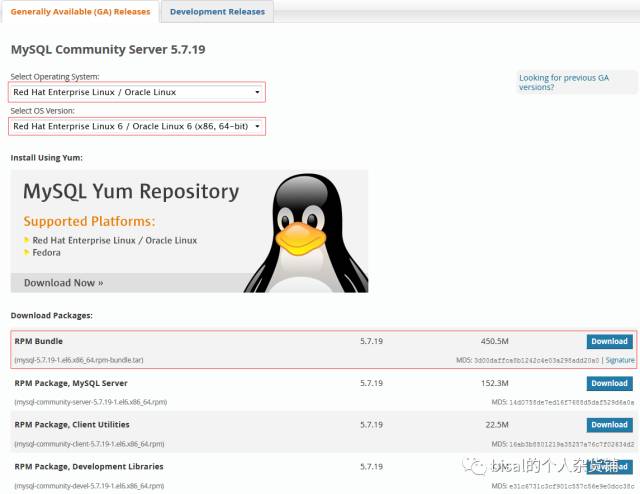Click 'RPM Package, Development Libraries' title
This screenshot has width=640, height=494.
89,467
